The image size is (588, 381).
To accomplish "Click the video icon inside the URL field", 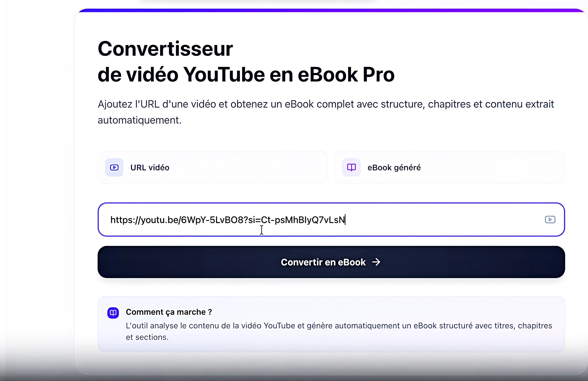I will pyautogui.click(x=550, y=220).
